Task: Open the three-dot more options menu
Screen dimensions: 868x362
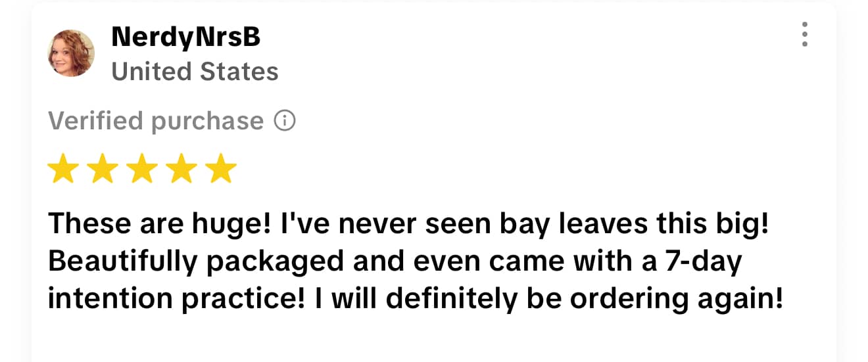Action: pyautogui.click(x=804, y=34)
